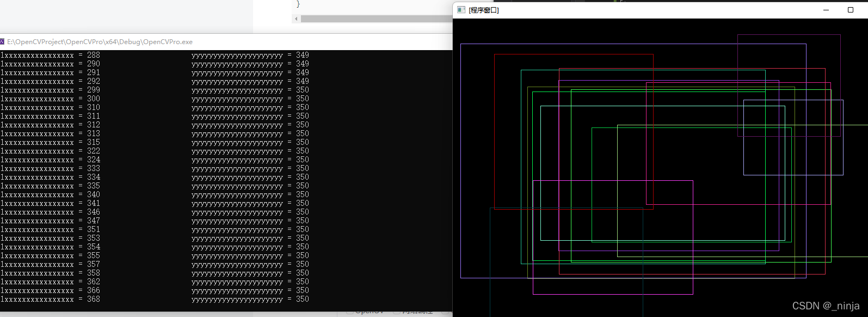Screen dimensions: 868x317
Task: Click the x value 335
Action: (x=94, y=186)
